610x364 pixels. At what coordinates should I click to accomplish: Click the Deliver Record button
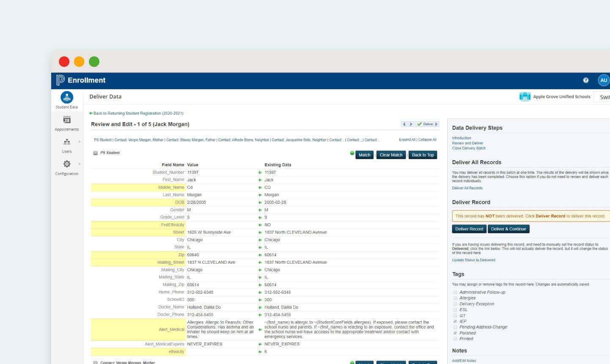pyautogui.click(x=469, y=229)
